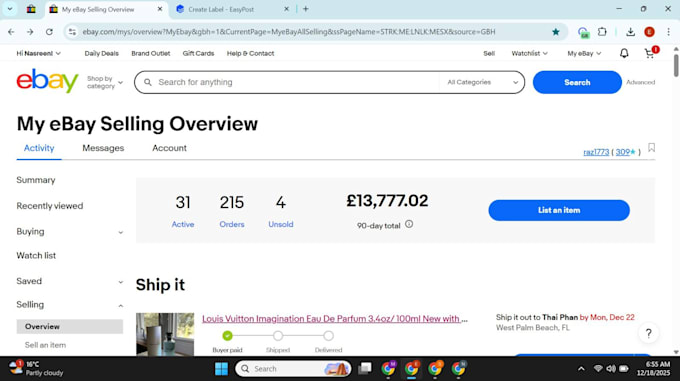680x381 pixels.
Task: Click the site information icon in address bar
Action: [x=72, y=32]
